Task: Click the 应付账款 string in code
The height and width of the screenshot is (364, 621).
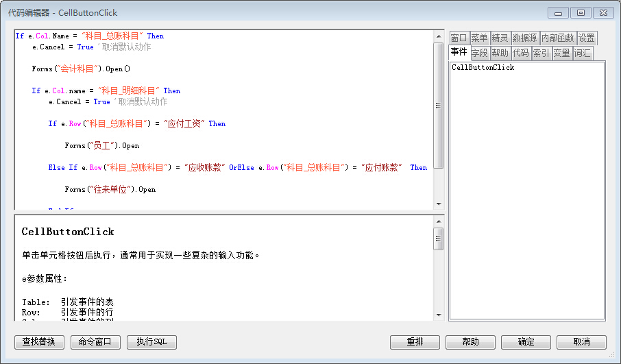Action: coord(382,167)
